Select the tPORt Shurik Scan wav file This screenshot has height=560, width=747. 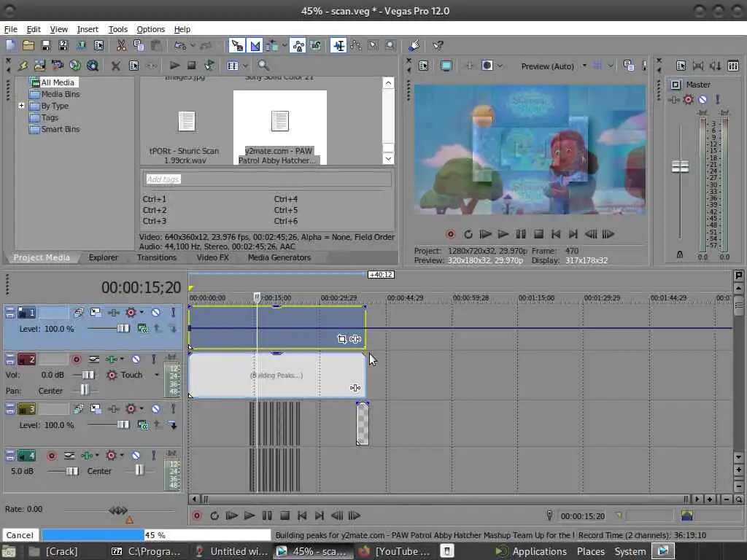click(x=185, y=136)
